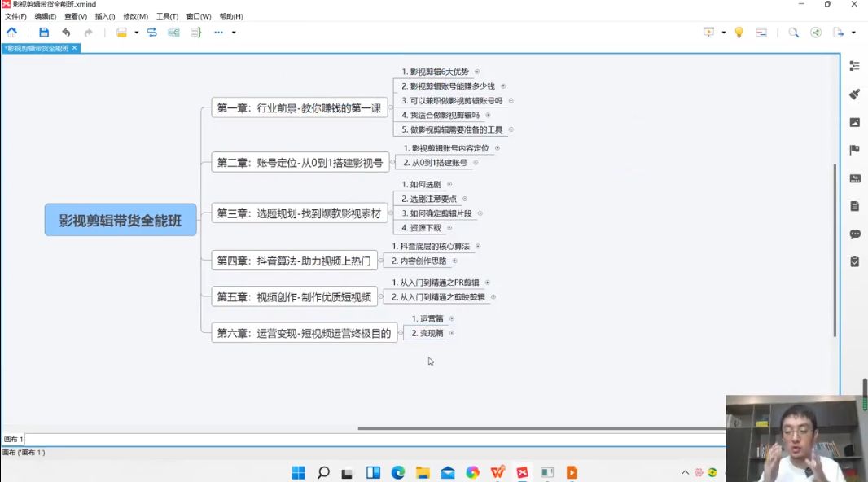Open the 文件(F) menu
This screenshot has width=868, height=482.
tap(15, 16)
